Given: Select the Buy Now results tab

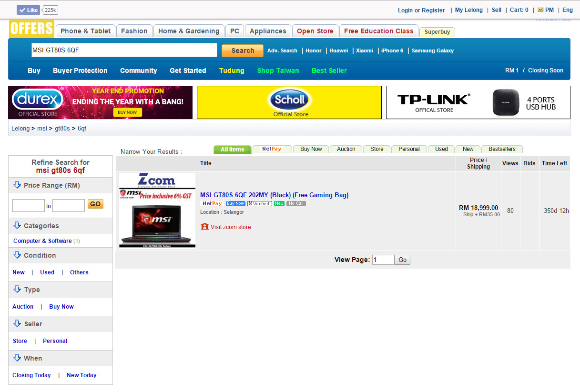Looking at the screenshot, I should pos(311,149).
